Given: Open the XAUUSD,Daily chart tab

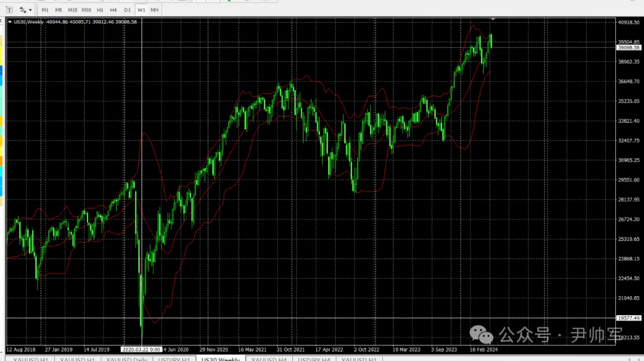Looking at the screenshot, I should tap(126, 359).
